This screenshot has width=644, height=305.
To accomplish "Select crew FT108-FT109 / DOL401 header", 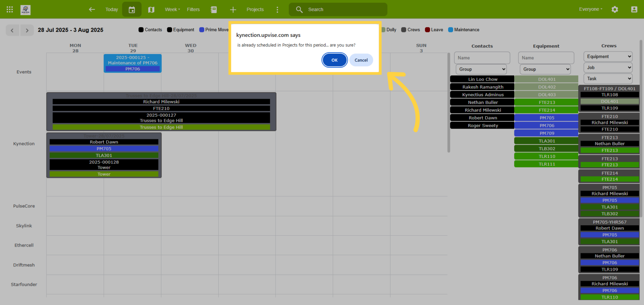I will click(609, 88).
